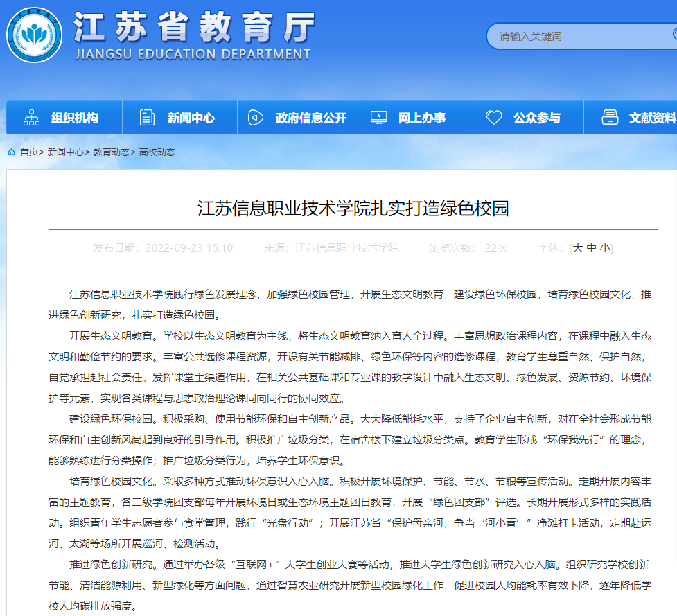Screen dimensions: 677x616
Task: Open the 文献资料 navigation tab
Action: (x=631, y=117)
